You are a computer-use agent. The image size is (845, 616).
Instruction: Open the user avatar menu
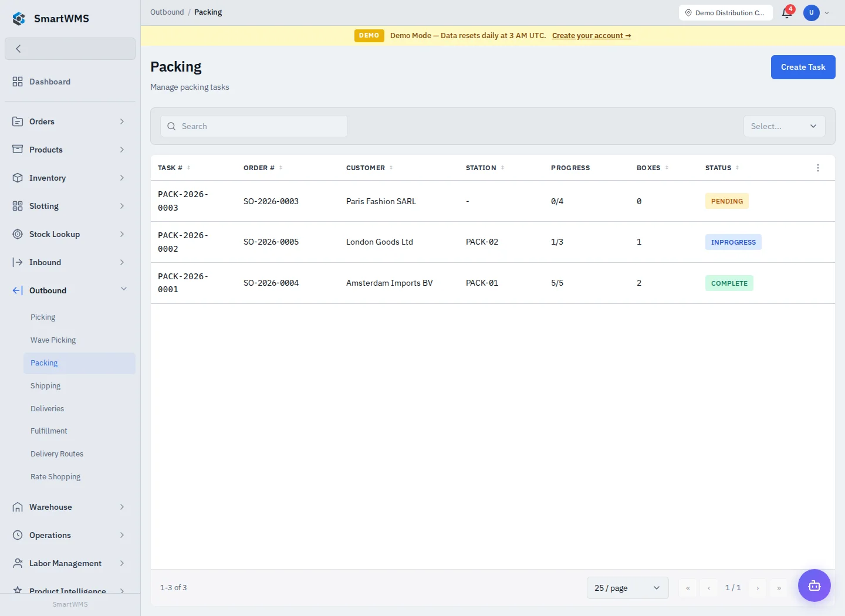pos(812,12)
